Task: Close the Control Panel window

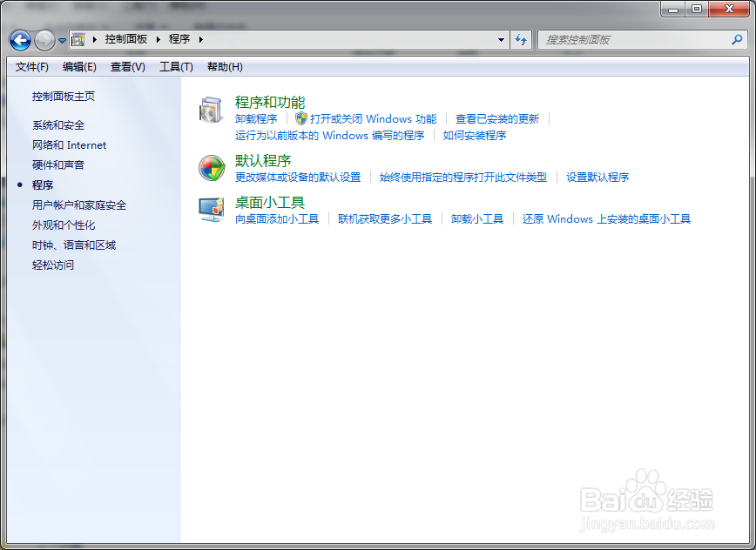Action: point(729,10)
